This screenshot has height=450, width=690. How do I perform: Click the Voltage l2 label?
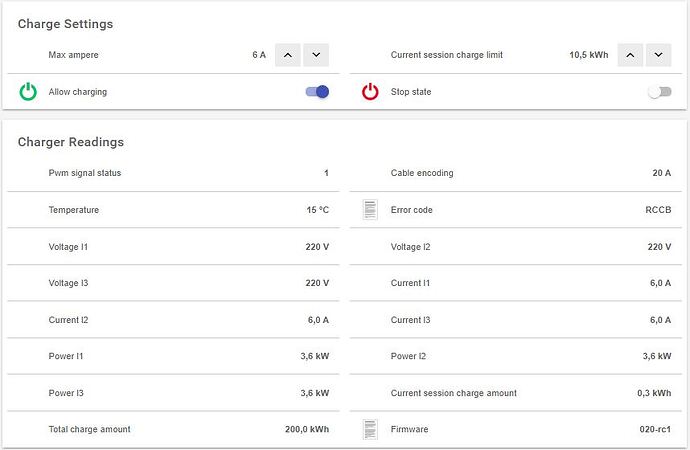[411, 247]
